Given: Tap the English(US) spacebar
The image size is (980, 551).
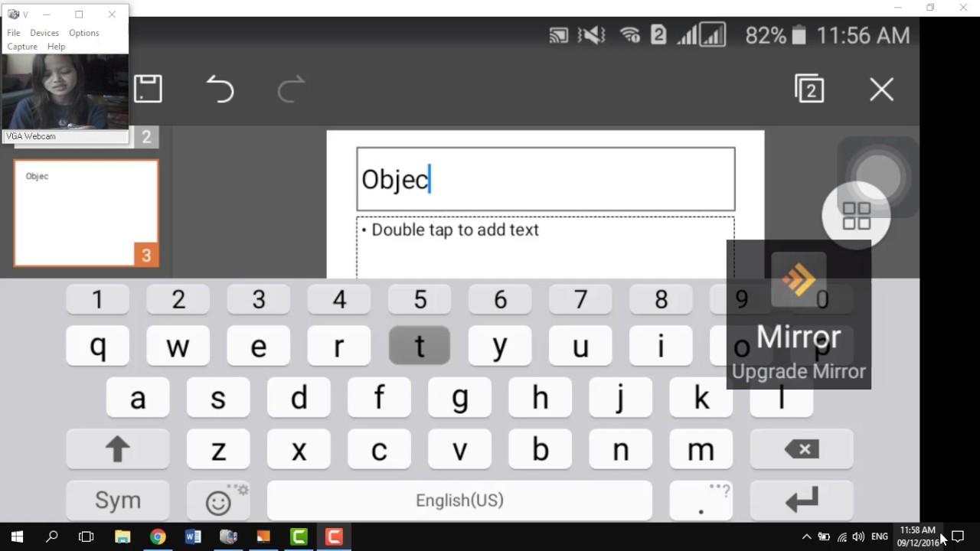Looking at the screenshot, I should tap(459, 500).
